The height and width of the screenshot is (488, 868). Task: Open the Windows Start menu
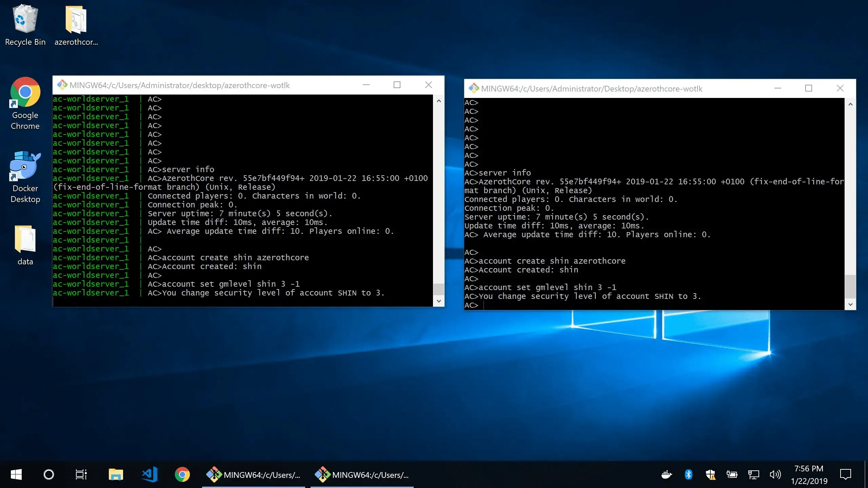pos(16,474)
